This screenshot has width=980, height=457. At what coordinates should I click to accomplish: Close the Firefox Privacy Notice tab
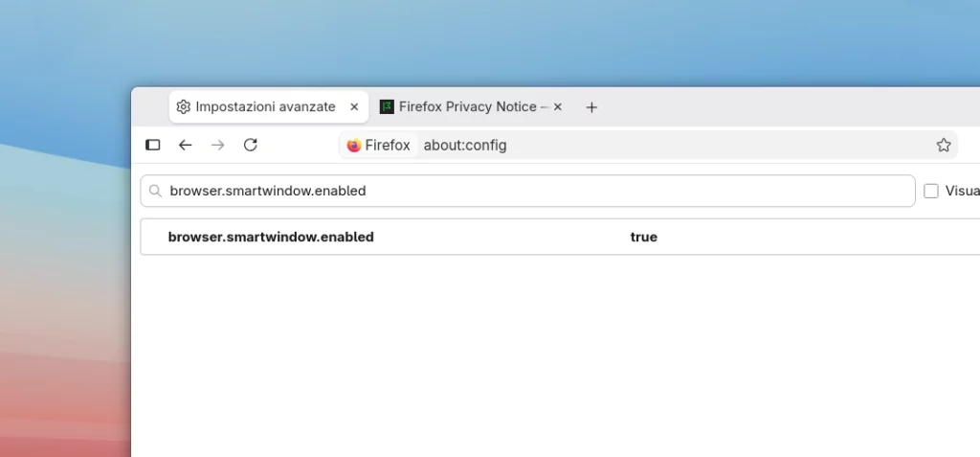[x=558, y=107]
